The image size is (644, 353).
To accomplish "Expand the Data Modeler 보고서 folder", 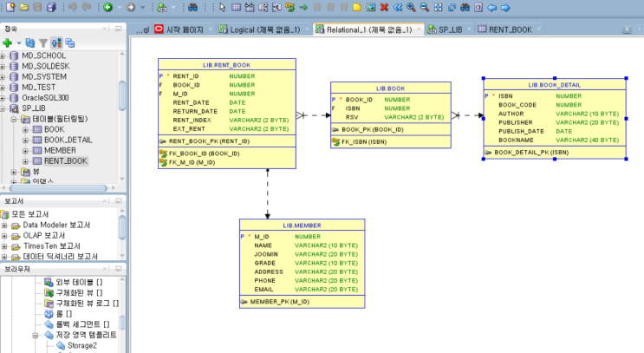I will coord(4,226).
